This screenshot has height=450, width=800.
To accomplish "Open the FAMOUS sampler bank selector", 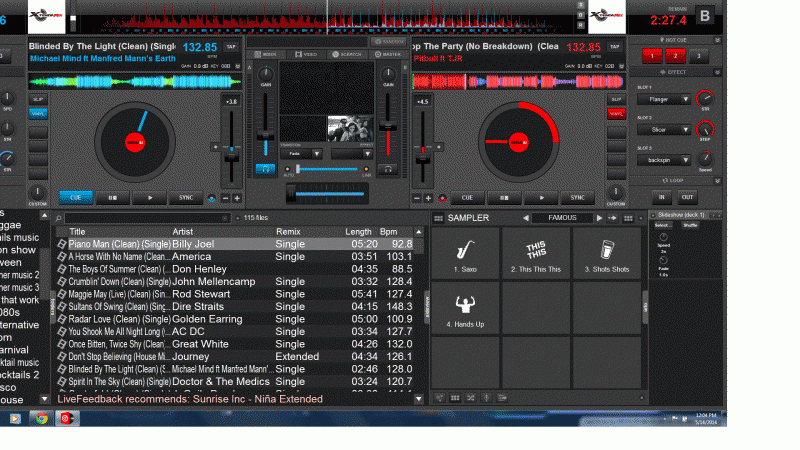I will 562,218.
